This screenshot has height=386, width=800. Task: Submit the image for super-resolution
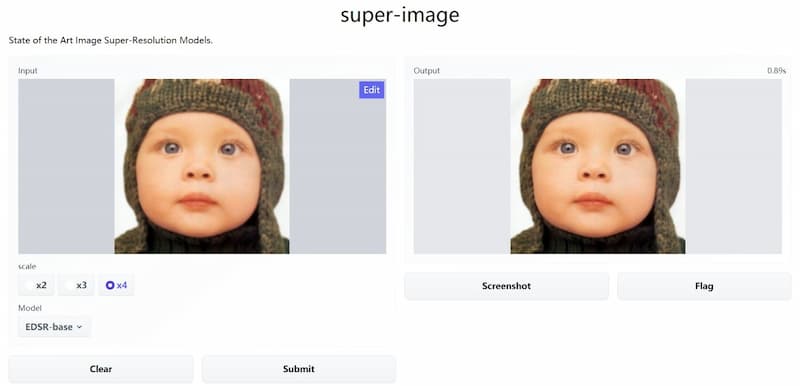pyautogui.click(x=298, y=369)
